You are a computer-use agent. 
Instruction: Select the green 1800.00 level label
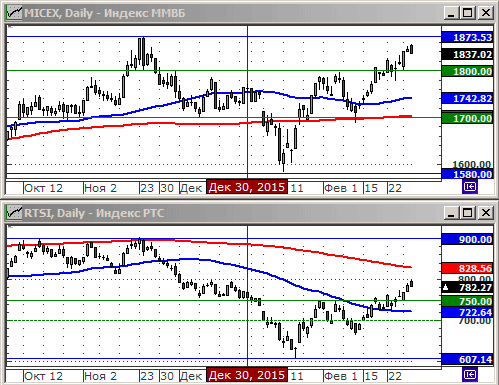467,71
